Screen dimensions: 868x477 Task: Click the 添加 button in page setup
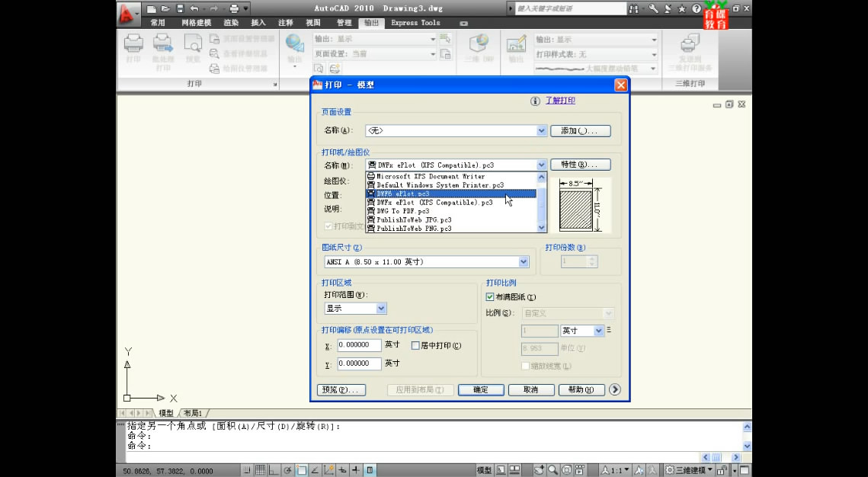[x=581, y=130]
